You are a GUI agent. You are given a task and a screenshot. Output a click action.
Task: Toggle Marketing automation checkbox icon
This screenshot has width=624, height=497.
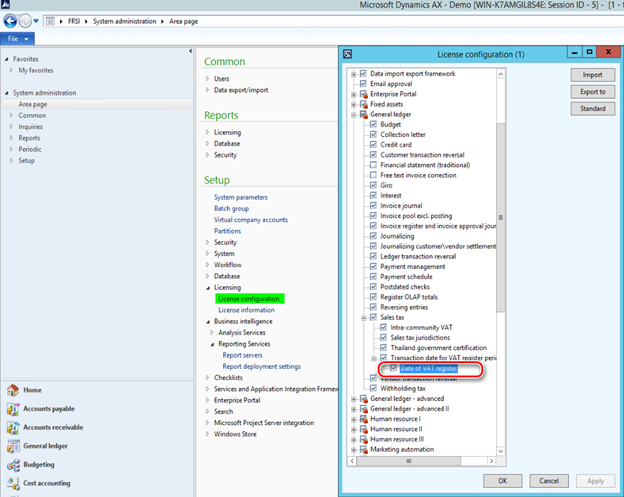coord(364,450)
